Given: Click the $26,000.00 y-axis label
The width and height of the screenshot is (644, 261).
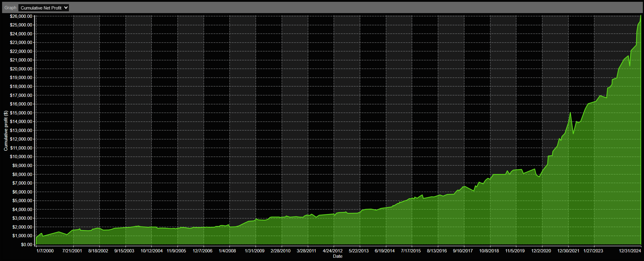Looking at the screenshot, I should point(21,16).
